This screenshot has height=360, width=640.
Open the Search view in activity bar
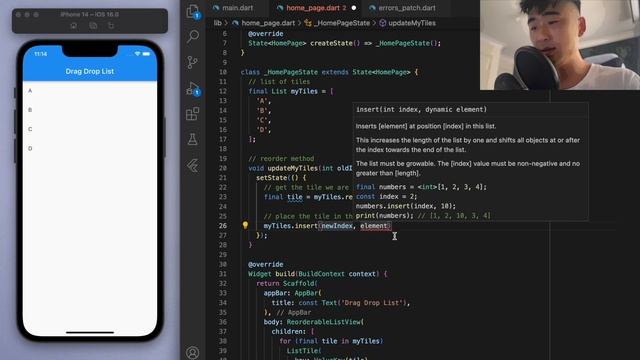(x=193, y=36)
